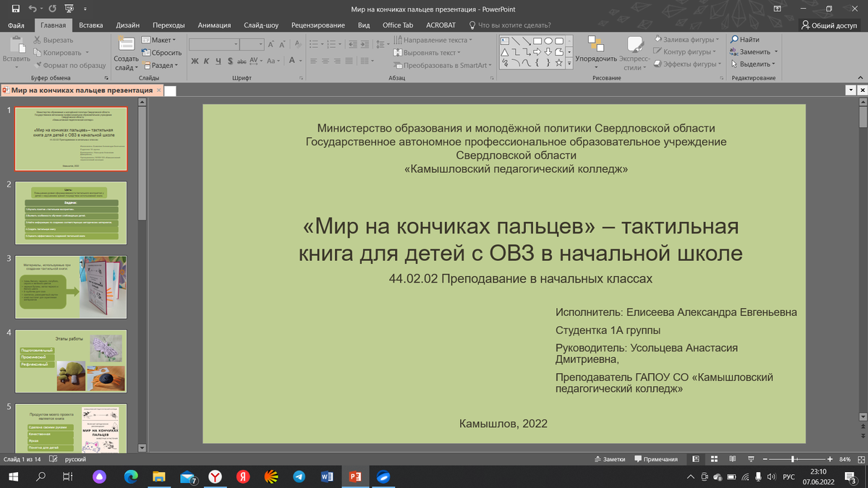Viewport: 868px width, 488px height.
Task: Select the strikethrough icon
Action: (242, 60)
